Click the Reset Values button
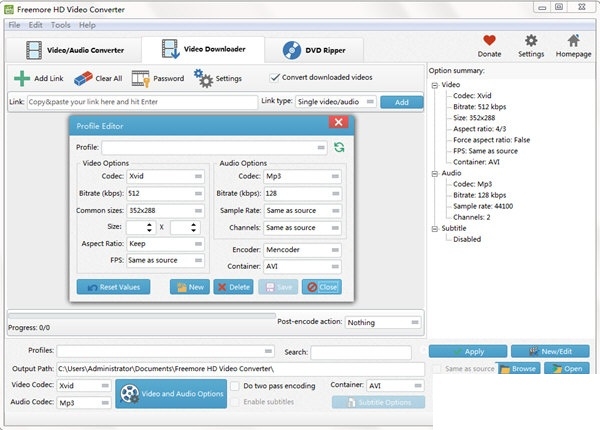Screen dimensions: 600x430 [113, 287]
